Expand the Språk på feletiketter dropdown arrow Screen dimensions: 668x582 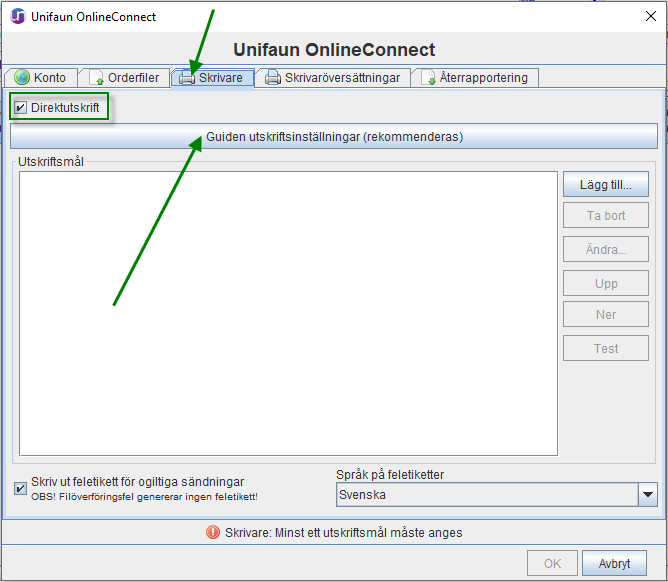[647, 495]
